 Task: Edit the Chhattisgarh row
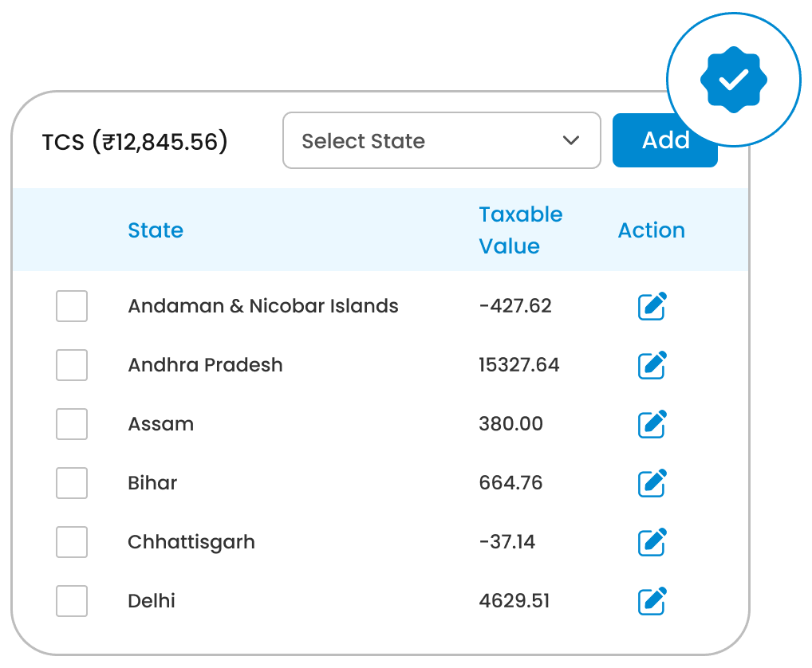(x=652, y=542)
